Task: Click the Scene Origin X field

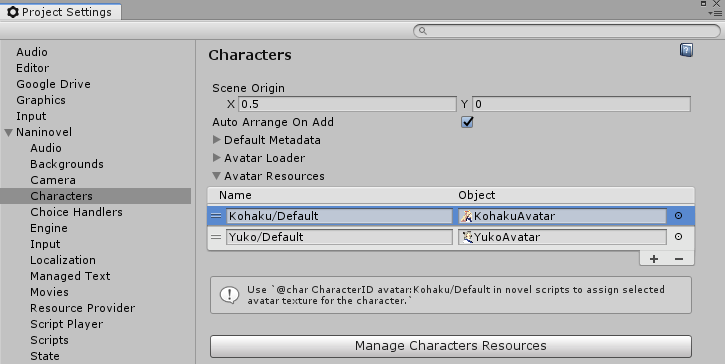Action: (347, 104)
